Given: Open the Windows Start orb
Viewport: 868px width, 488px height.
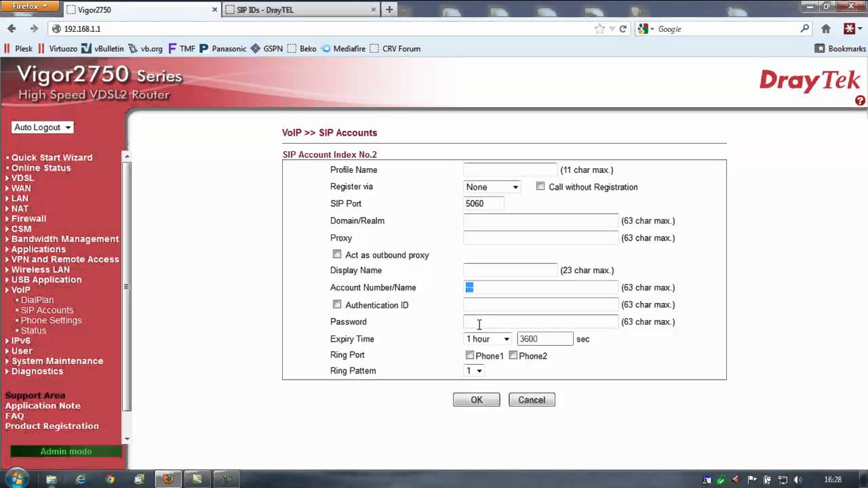Looking at the screenshot, I should tap(16, 479).
